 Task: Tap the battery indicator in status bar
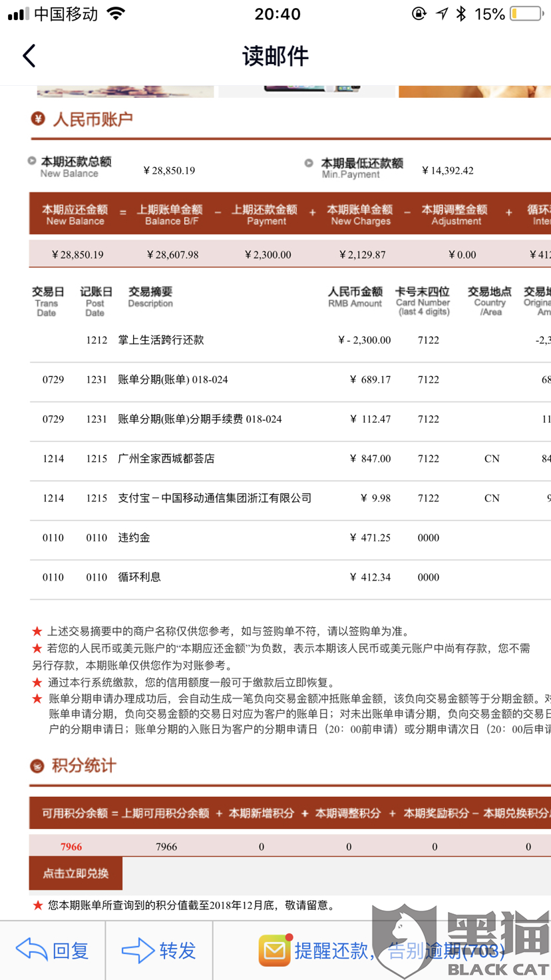click(x=526, y=14)
